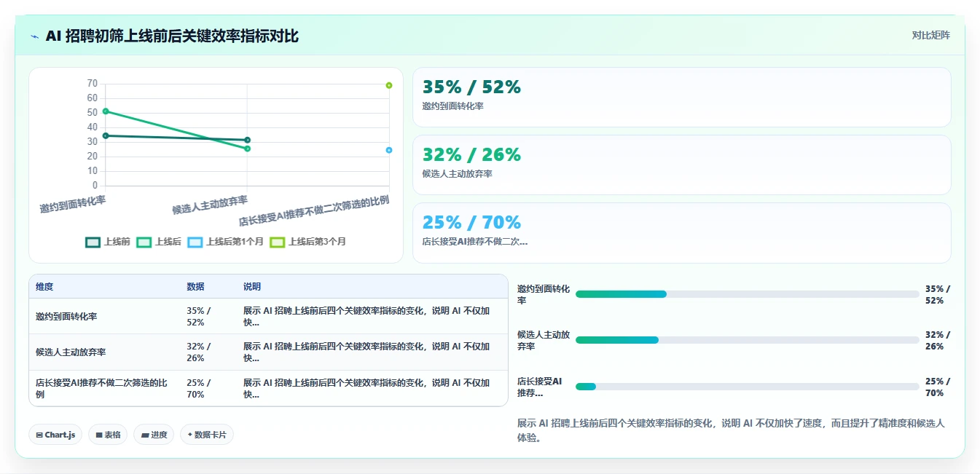980x474 pixels.
Task: Click the 35% / 52% data card
Action: 681,98
